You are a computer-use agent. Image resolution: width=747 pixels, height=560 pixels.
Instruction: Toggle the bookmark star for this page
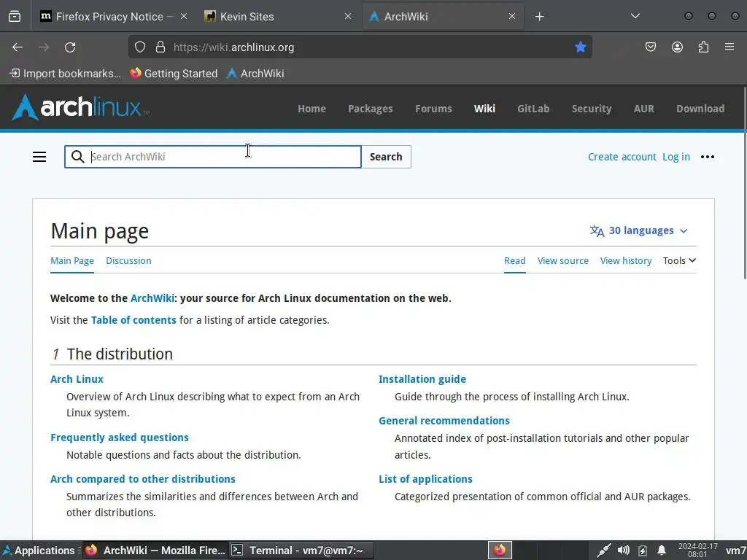[580, 47]
